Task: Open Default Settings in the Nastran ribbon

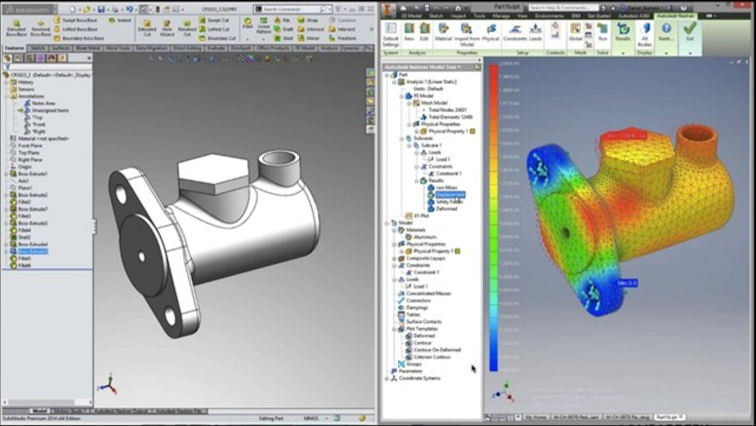Action: click(391, 33)
